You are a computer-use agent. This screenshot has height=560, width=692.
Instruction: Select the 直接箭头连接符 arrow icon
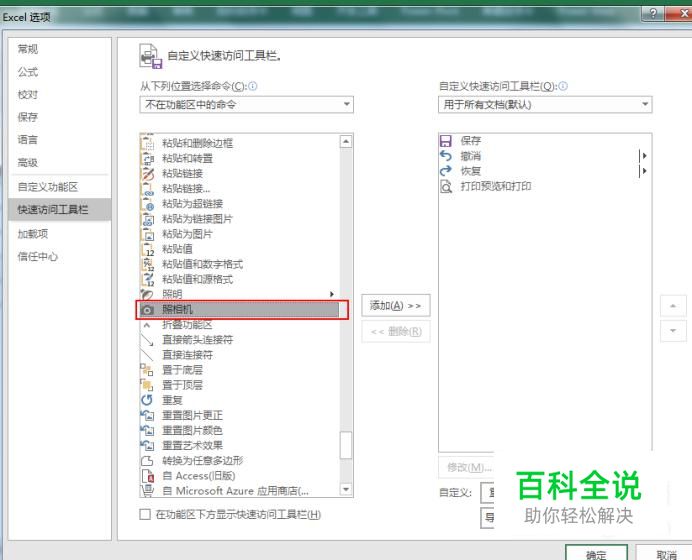[147, 340]
